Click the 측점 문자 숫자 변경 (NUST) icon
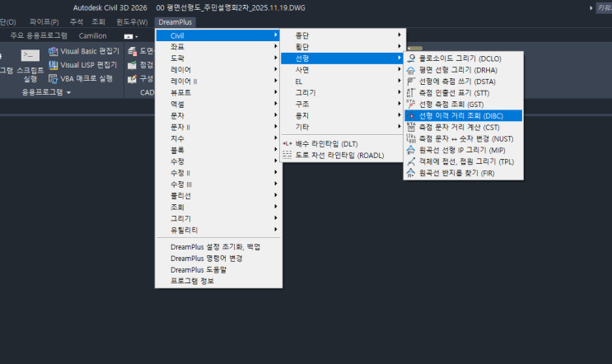This screenshot has width=612, height=364. click(x=411, y=138)
